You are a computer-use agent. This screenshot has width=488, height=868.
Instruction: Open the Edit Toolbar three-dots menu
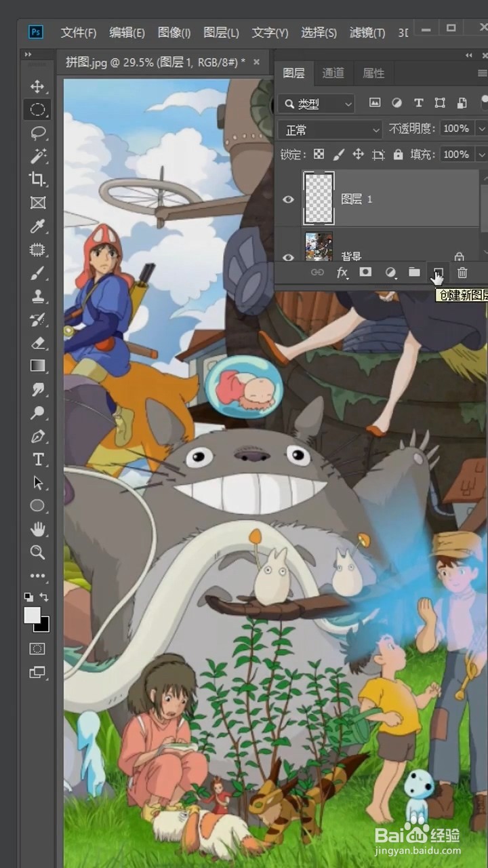(x=37, y=576)
